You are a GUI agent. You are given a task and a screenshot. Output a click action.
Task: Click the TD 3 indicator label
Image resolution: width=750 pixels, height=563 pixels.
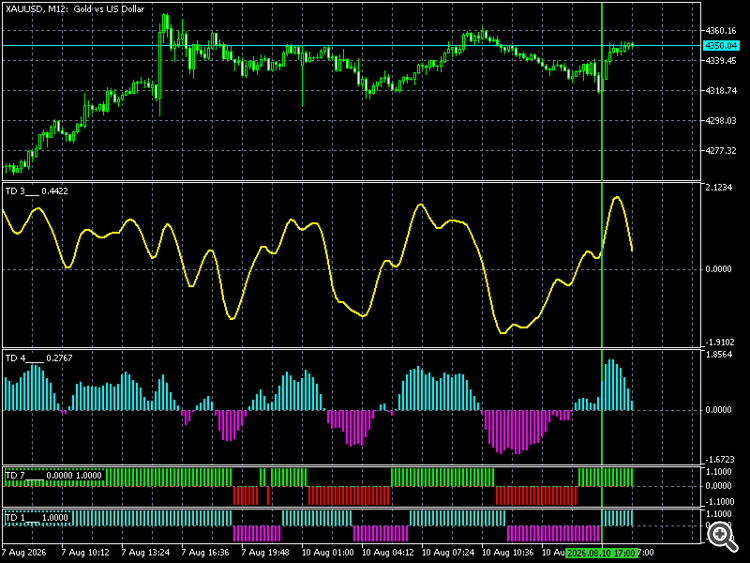36,191
